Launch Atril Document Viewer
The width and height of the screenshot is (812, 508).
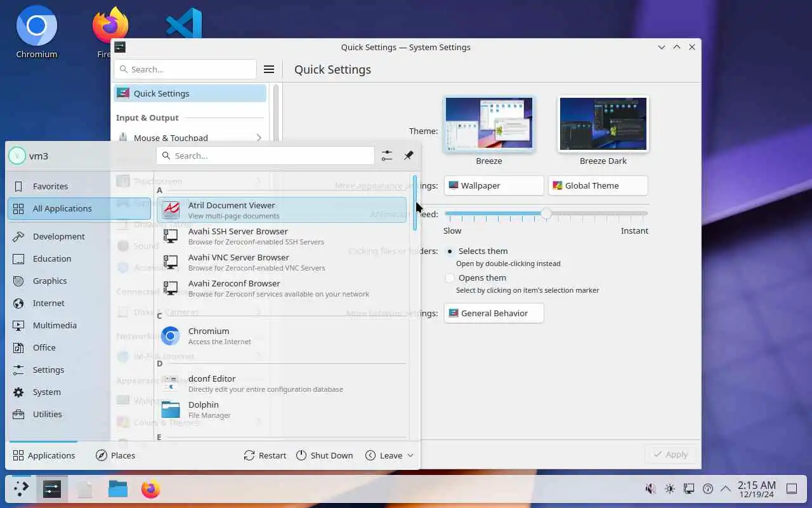(282, 210)
